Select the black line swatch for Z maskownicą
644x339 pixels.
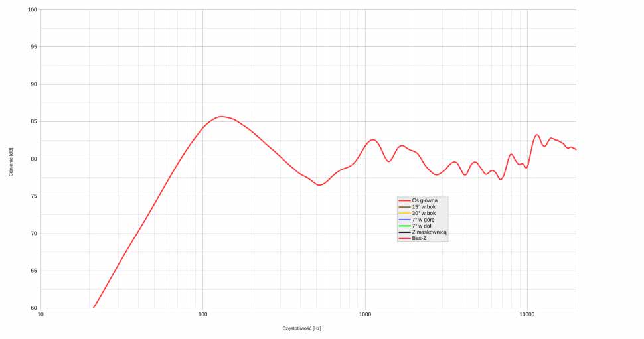point(404,232)
